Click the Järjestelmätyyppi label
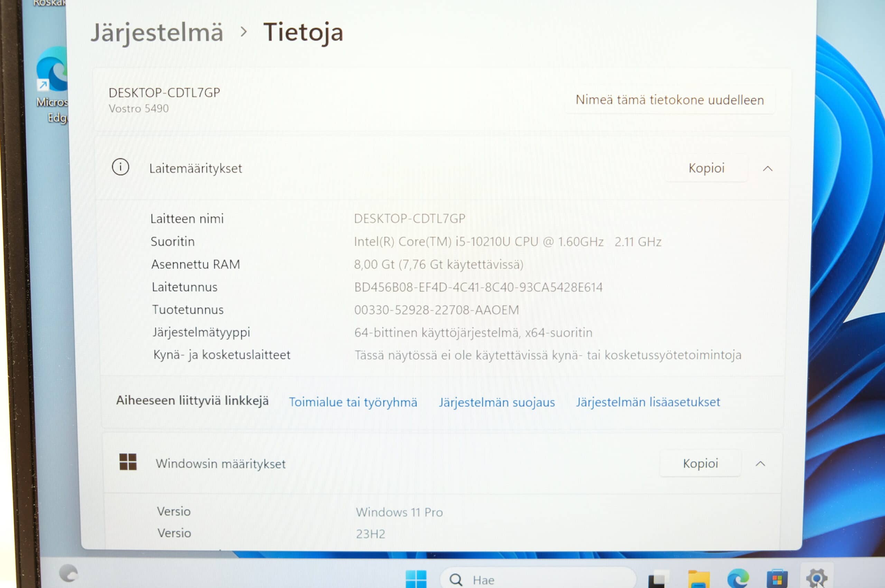885x588 pixels. pyautogui.click(x=201, y=333)
